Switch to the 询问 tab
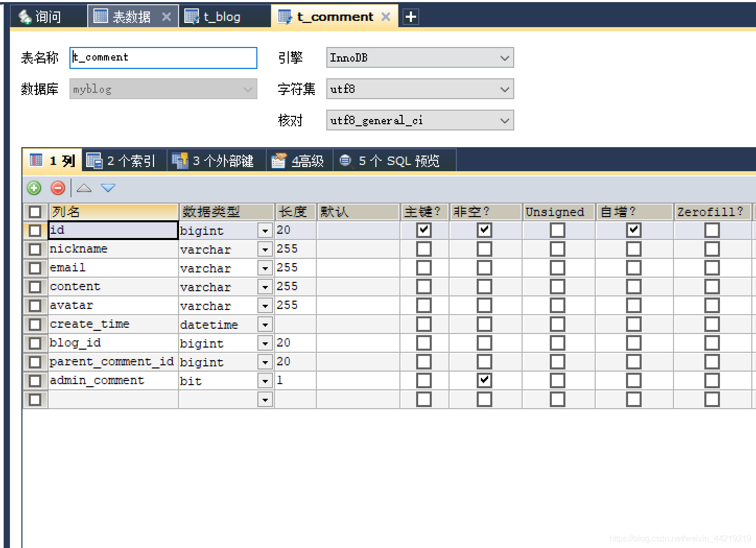The image size is (756, 548). click(48, 17)
